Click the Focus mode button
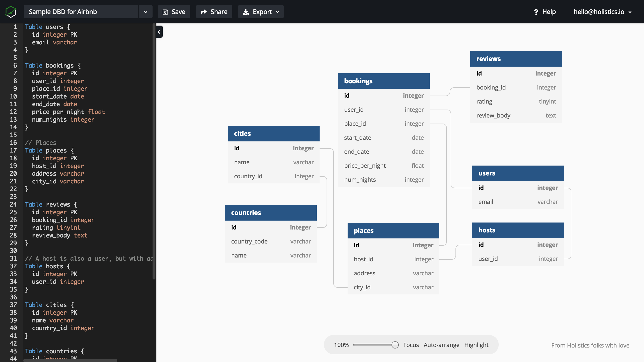644x362 pixels. pos(410,345)
